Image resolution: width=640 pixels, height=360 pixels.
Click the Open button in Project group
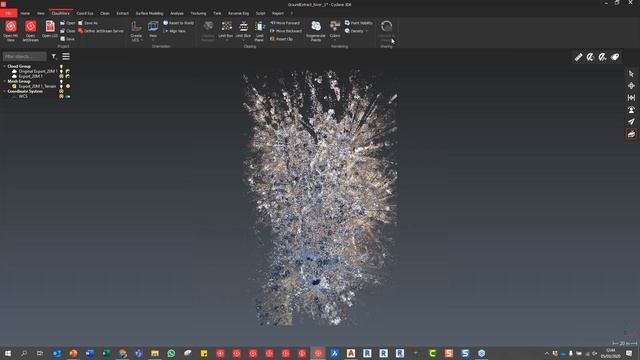68,23
